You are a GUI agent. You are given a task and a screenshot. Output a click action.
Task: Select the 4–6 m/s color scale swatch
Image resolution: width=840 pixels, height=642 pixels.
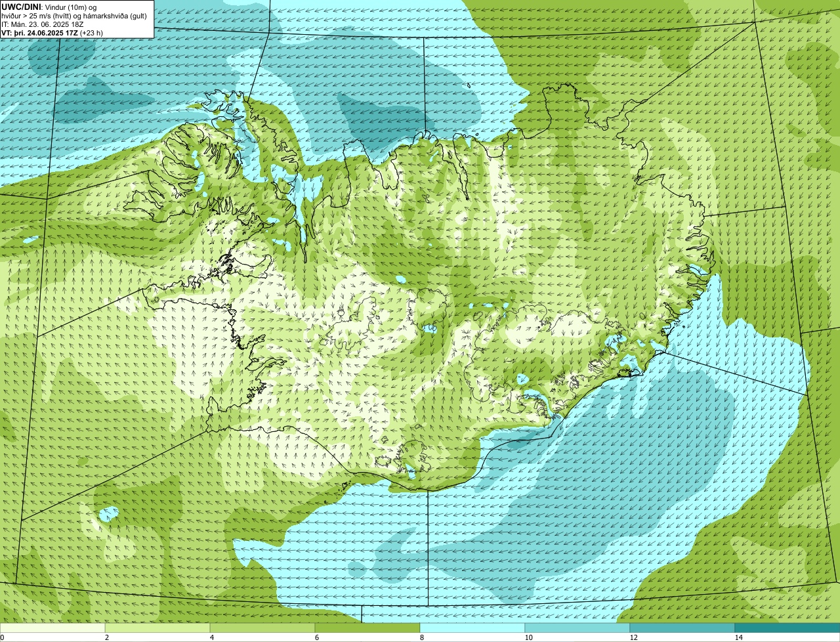tap(262, 628)
